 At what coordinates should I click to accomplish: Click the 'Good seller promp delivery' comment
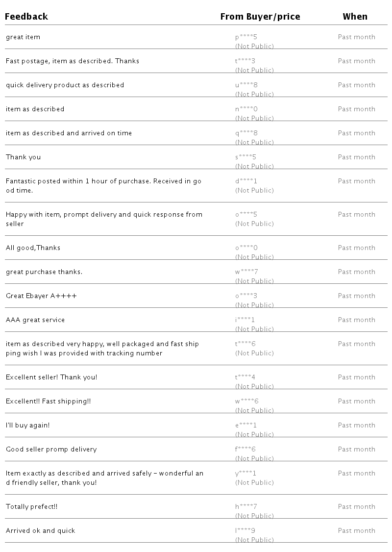(x=51, y=450)
